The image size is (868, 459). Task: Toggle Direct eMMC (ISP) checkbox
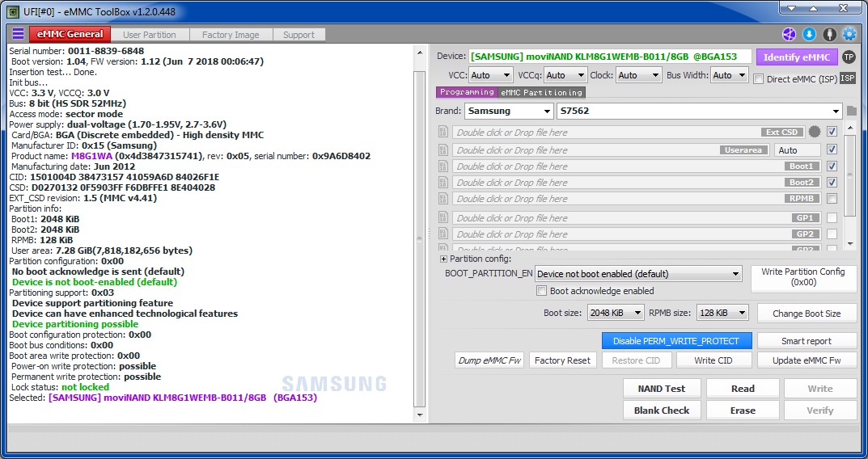pyautogui.click(x=759, y=79)
